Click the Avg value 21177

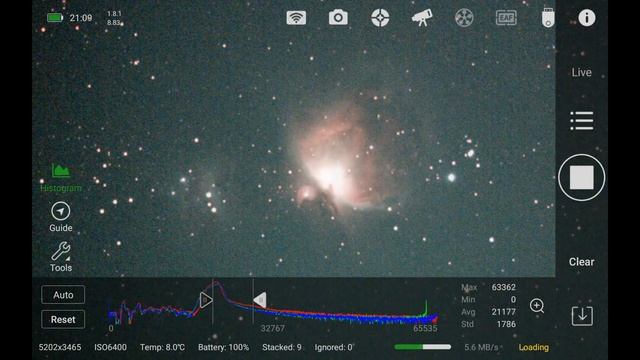click(503, 312)
